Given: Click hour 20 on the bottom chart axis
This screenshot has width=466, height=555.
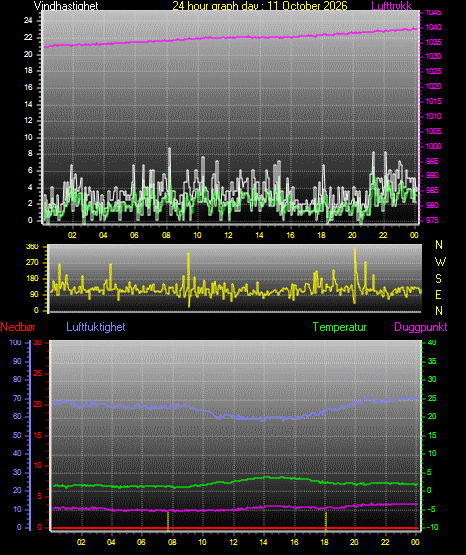Looking at the screenshot, I should click(x=354, y=542).
